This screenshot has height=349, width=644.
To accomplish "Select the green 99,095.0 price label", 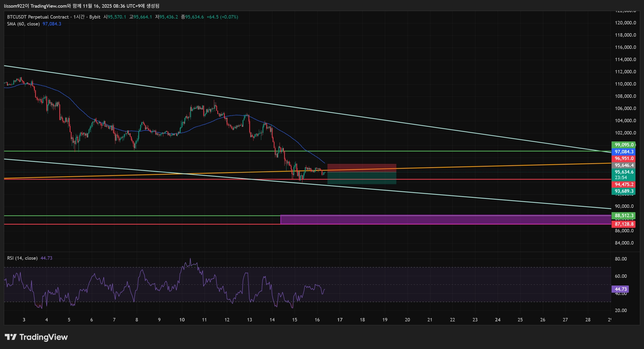I will (x=624, y=145).
